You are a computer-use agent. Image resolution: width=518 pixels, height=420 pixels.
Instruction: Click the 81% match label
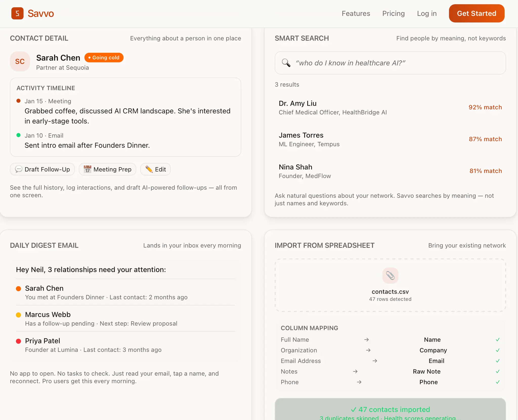click(x=486, y=171)
